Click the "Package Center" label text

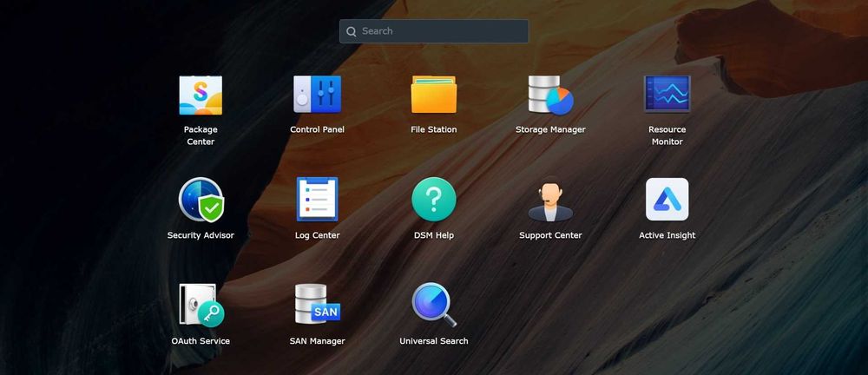(201, 135)
